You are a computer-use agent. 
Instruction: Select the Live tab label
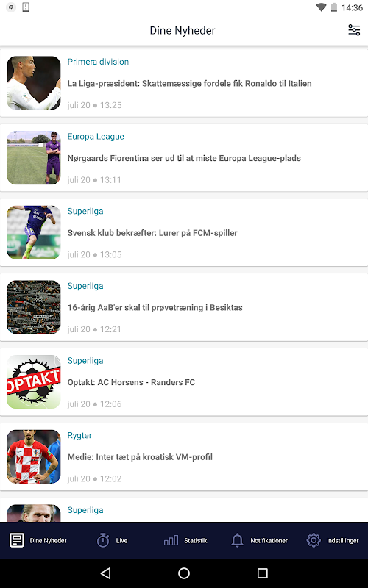[x=121, y=541]
